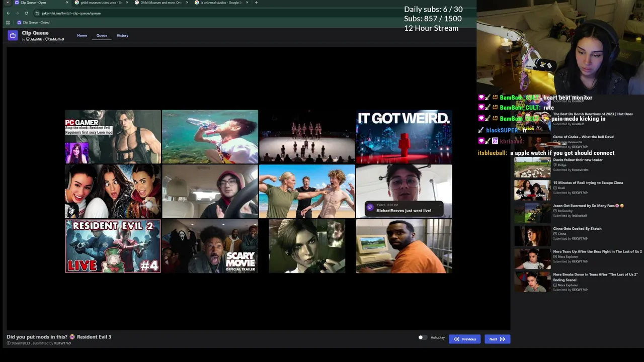Reload the page with refresh icon

26,13
